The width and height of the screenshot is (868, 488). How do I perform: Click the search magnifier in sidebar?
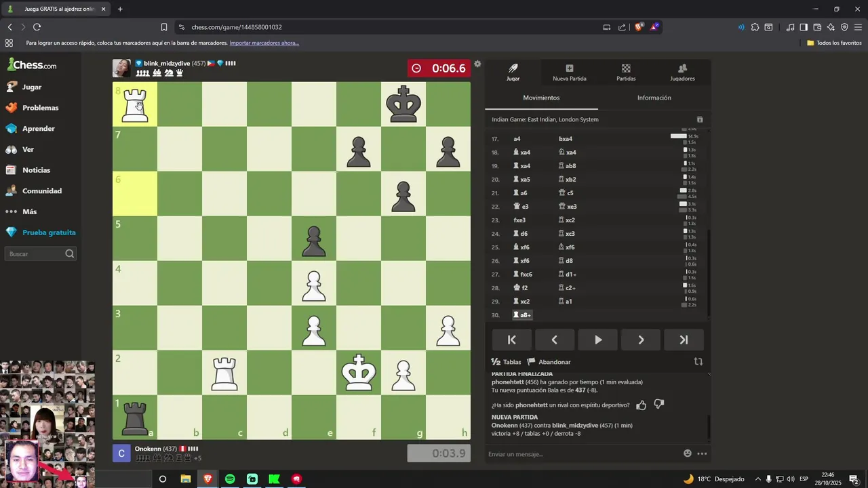(69, 253)
